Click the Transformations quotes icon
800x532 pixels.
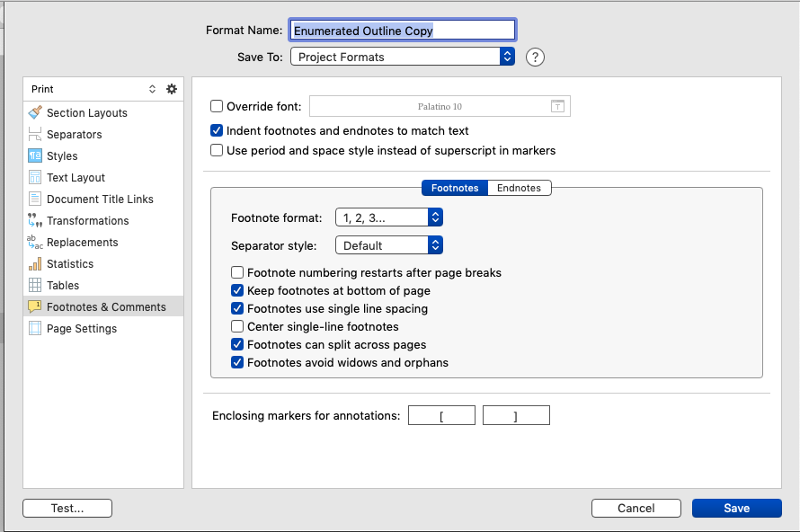[x=35, y=221]
